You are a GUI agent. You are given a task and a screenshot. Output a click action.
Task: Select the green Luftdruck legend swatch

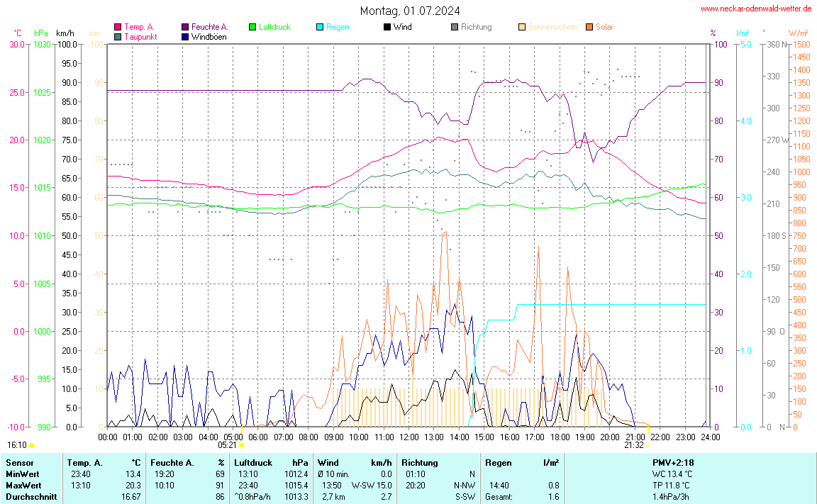pyautogui.click(x=253, y=28)
